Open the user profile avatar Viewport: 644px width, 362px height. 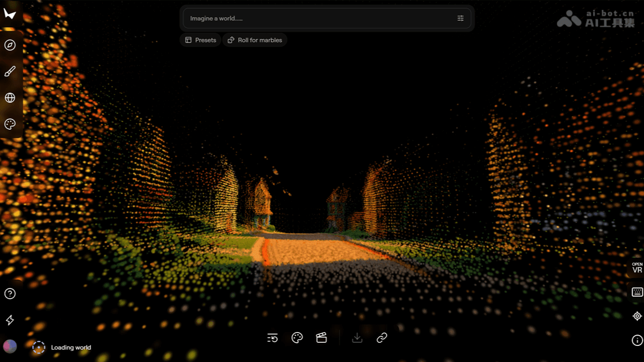[x=10, y=346]
